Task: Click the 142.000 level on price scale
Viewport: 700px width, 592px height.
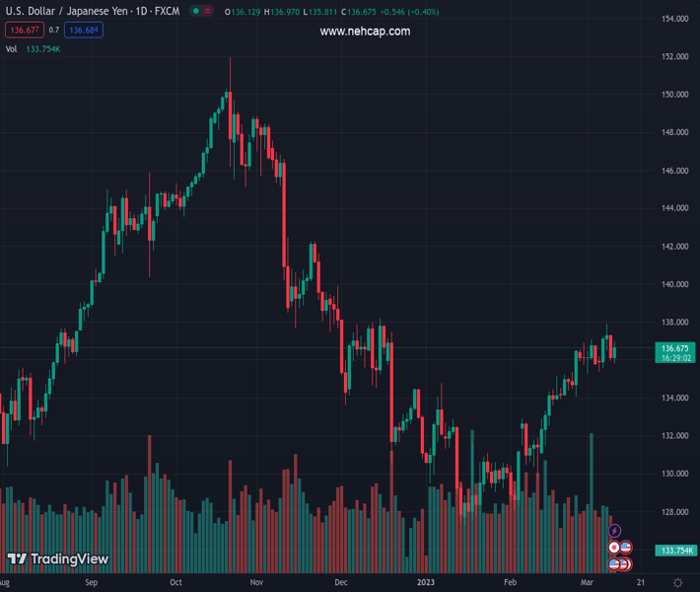Action: 674,247
